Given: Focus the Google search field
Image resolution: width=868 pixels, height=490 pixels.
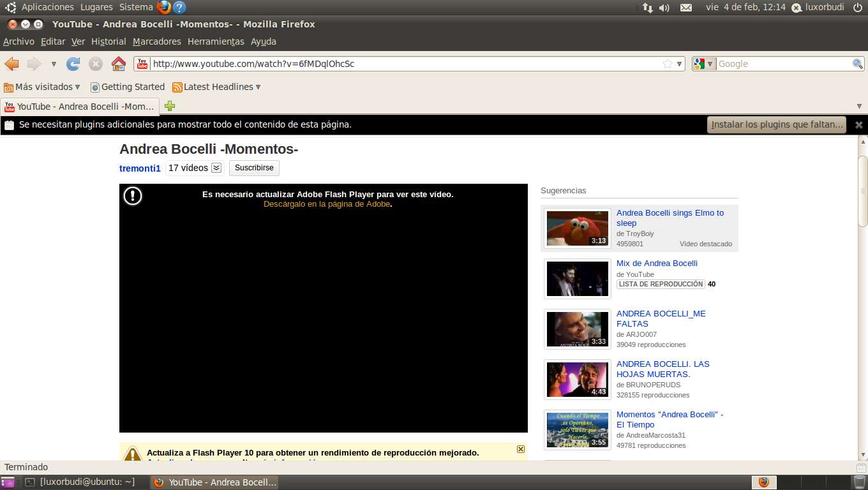Looking at the screenshot, I should (x=784, y=64).
